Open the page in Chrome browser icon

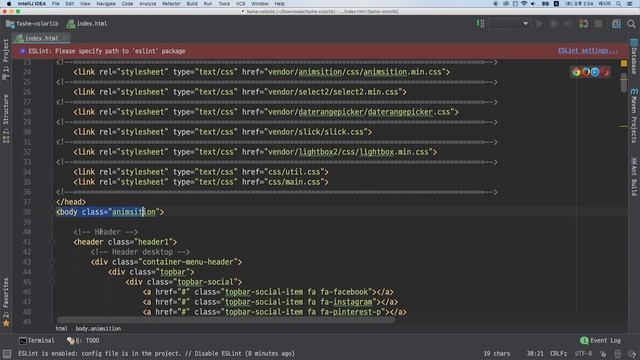point(576,72)
